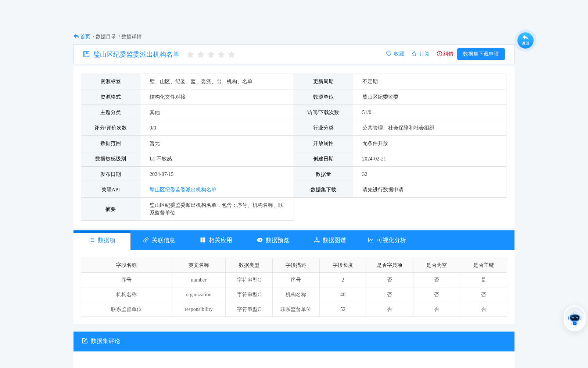Click the dataset title board icon
This screenshot has height=368, width=588.
pyautogui.click(x=86, y=54)
